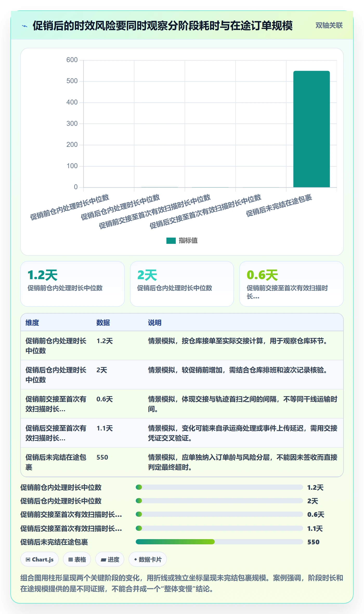Click the x-axis label 促销后未完结在途包裹
The width and height of the screenshot is (364, 614).
(279, 205)
